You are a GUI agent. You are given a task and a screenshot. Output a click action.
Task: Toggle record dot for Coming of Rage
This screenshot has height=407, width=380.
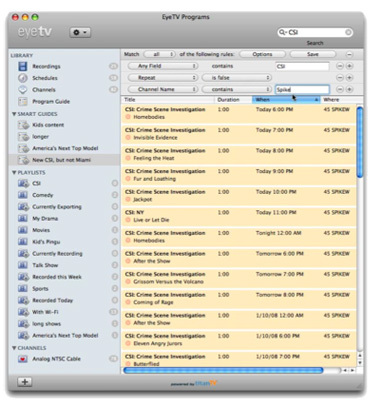click(128, 302)
